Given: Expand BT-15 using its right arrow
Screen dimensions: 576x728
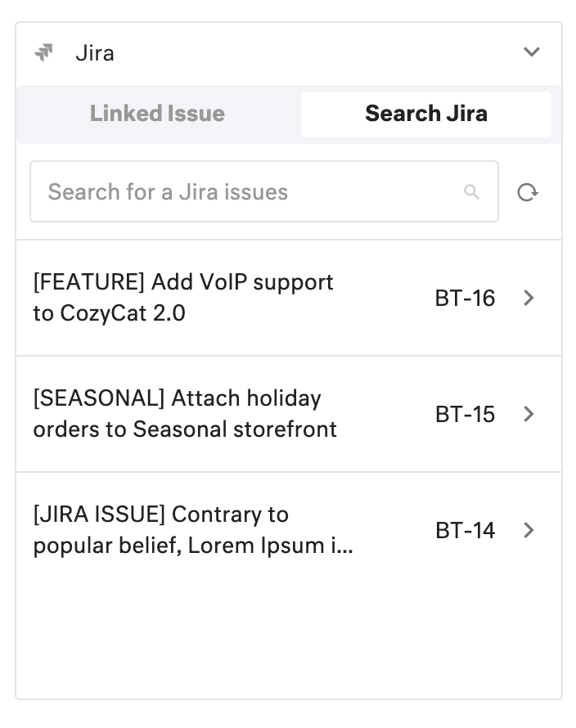Looking at the screenshot, I should tap(529, 415).
